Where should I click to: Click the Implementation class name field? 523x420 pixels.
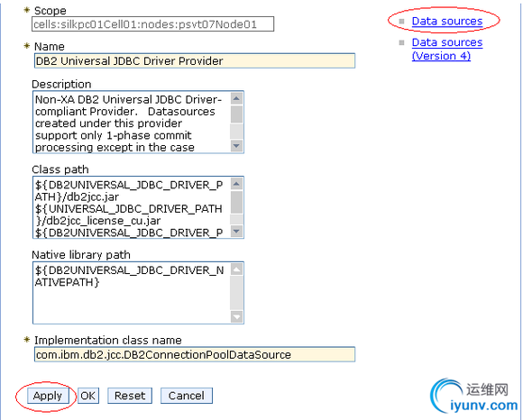pos(195,354)
